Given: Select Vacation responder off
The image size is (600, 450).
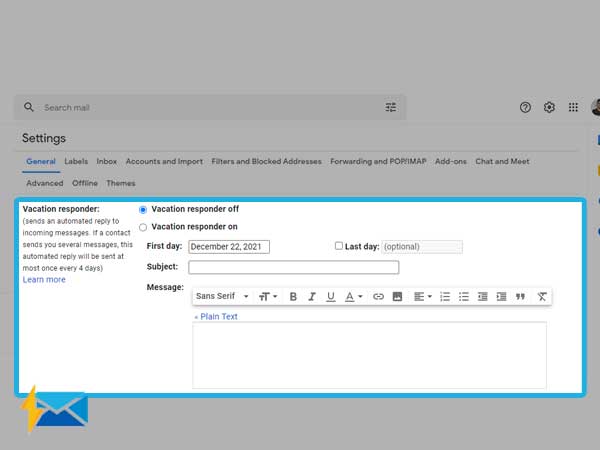Looking at the screenshot, I should coord(143,210).
